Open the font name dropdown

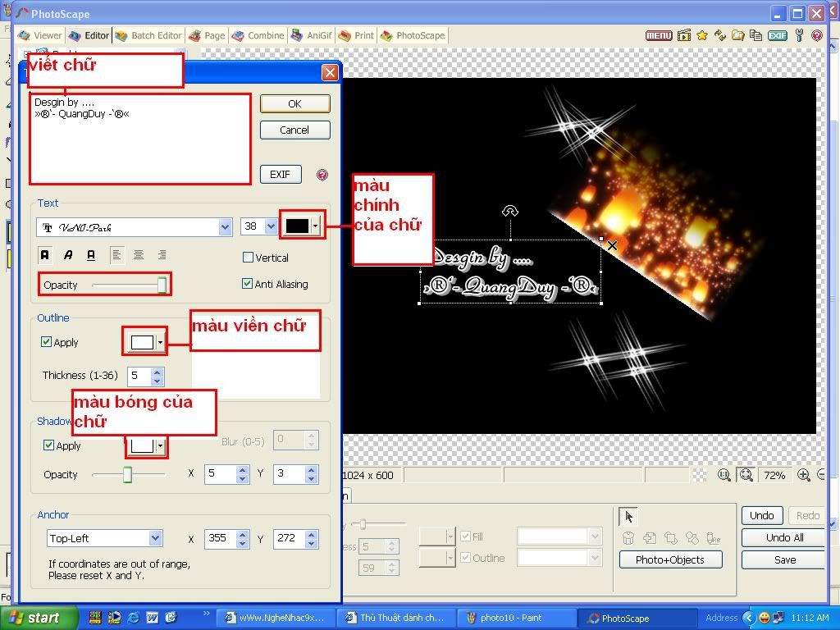click(225, 227)
